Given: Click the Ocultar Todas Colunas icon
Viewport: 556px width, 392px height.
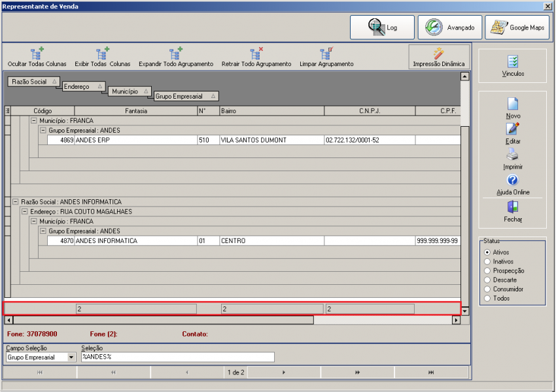Looking at the screenshot, I should click(x=37, y=54).
